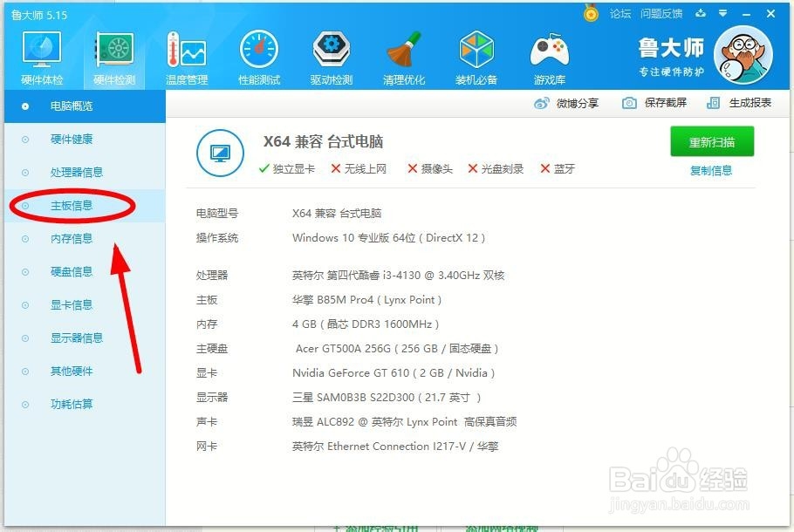Click the 保存截屏 camera icon

tap(629, 103)
